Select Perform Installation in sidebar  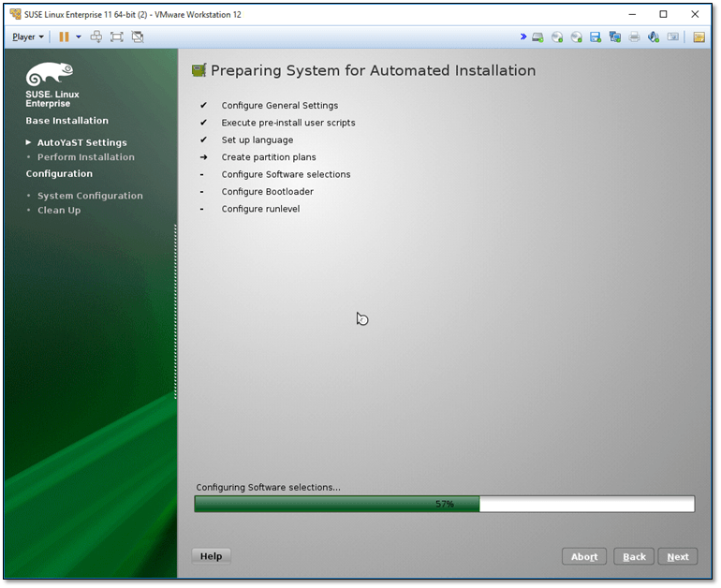pos(86,156)
